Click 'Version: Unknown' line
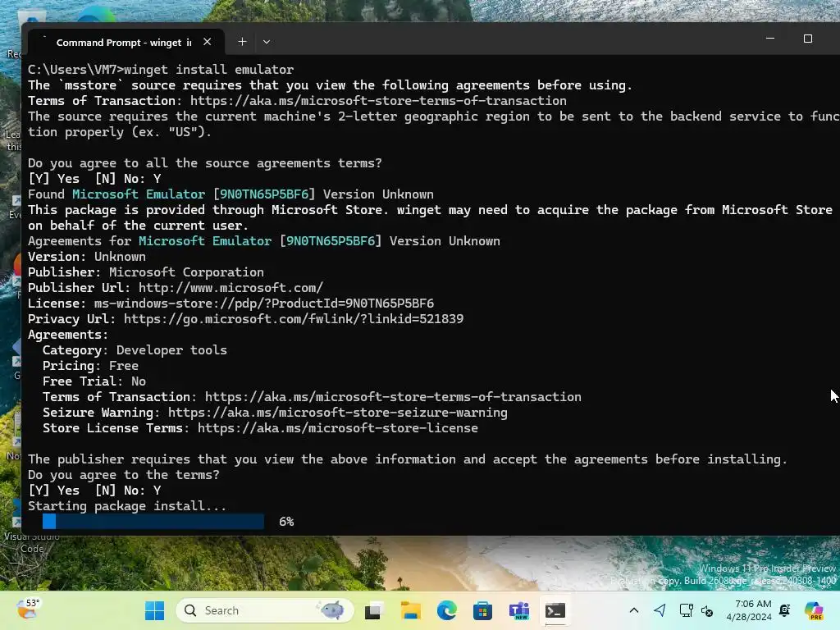The image size is (840, 630). 87,257
